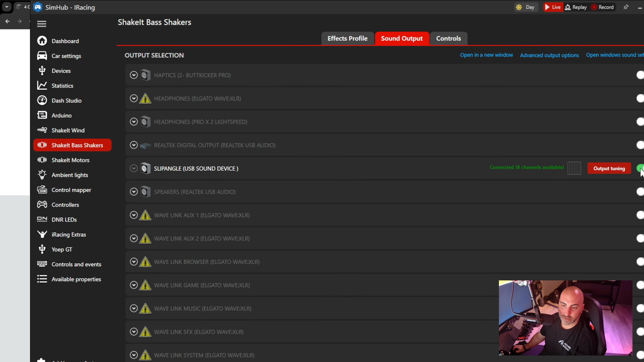
Task: Enable Wave Link Aux 2 output toggle
Action: click(x=640, y=238)
